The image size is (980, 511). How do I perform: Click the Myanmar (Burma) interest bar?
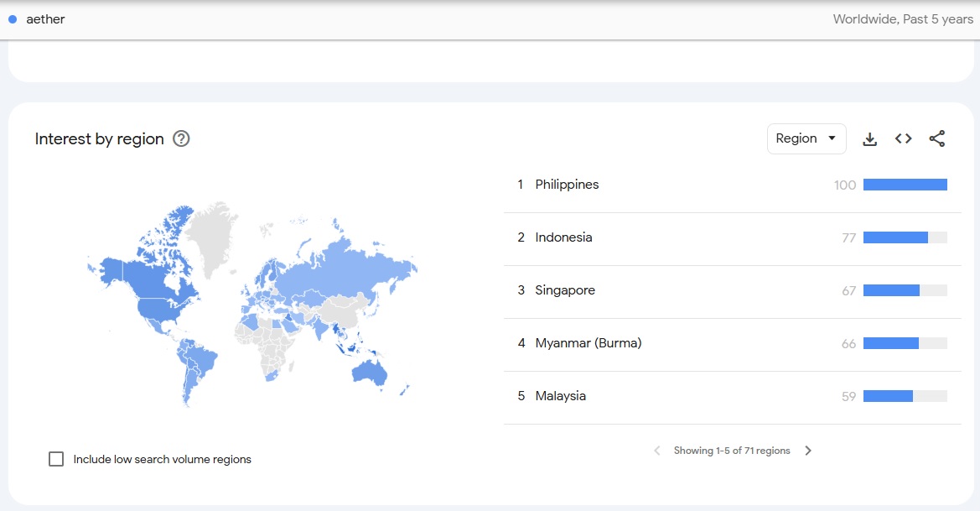905,343
